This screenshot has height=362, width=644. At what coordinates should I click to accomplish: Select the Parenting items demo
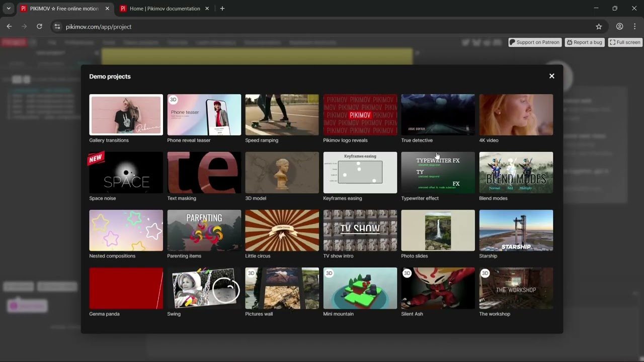click(x=204, y=230)
